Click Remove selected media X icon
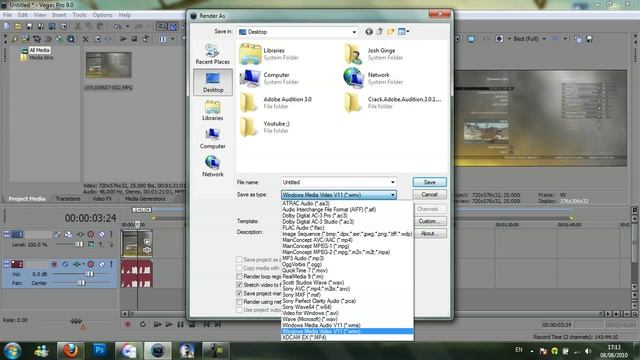640x360 pixels. [85, 39]
